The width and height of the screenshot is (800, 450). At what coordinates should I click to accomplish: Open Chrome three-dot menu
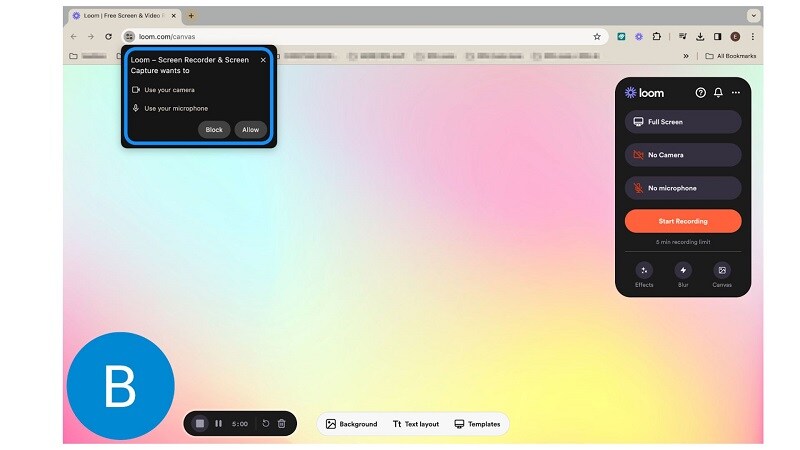coord(753,37)
